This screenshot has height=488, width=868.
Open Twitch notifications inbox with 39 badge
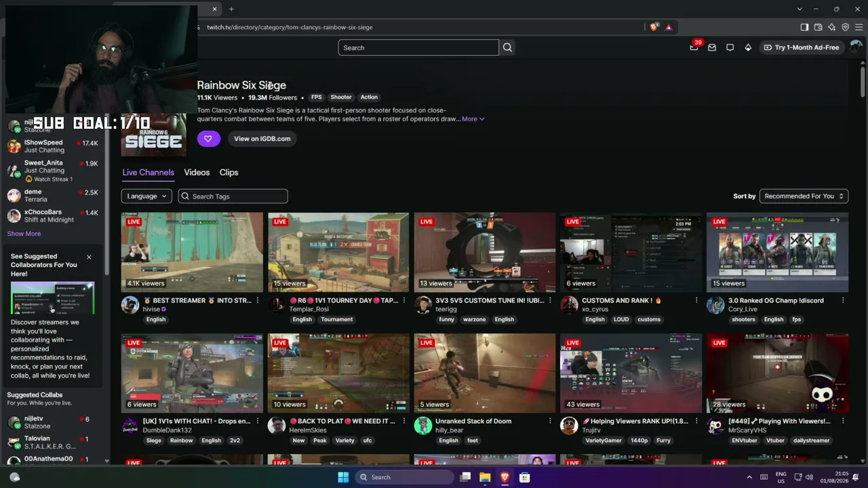click(x=694, y=47)
